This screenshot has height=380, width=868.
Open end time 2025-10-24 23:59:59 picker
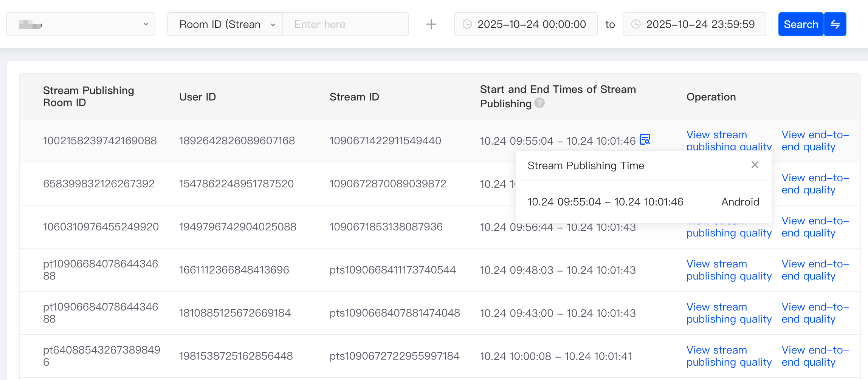pos(700,25)
